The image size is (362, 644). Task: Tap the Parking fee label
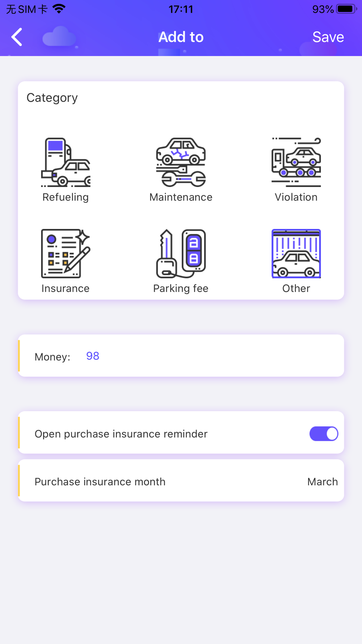pyautogui.click(x=181, y=288)
